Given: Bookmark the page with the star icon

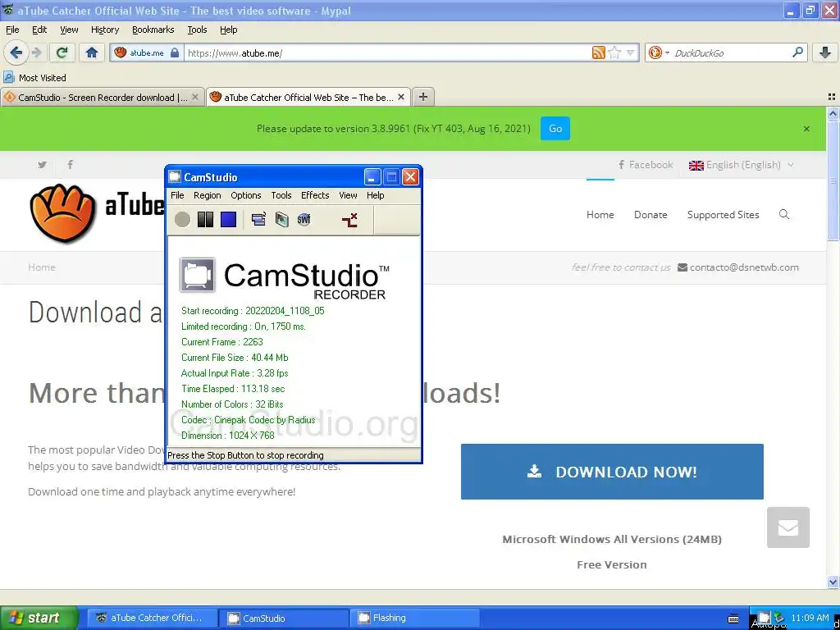Looking at the screenshot, I should (x=614, y=52).
